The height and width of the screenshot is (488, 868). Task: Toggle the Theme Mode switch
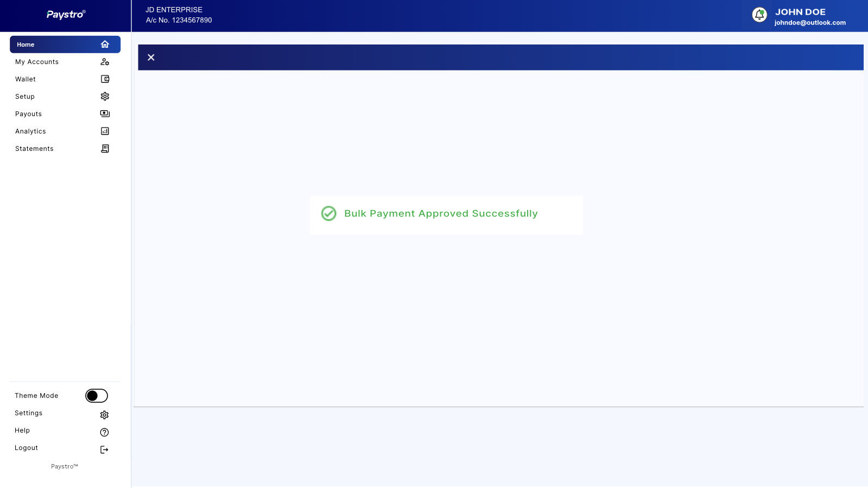pyautogui.click(x=97, y=396)
